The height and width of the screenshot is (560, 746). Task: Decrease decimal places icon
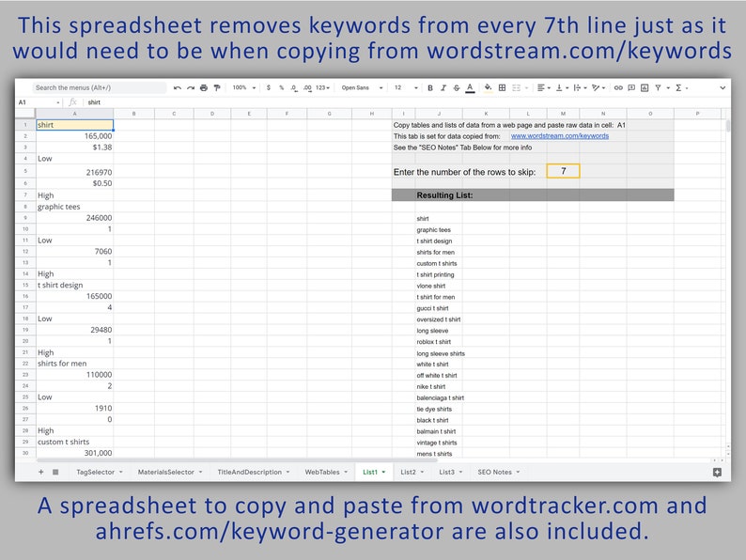pos(294,87)
